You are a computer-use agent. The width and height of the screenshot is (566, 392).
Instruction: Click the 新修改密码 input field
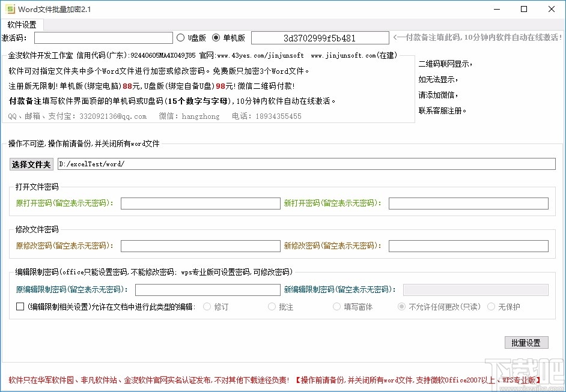point(469,246)
